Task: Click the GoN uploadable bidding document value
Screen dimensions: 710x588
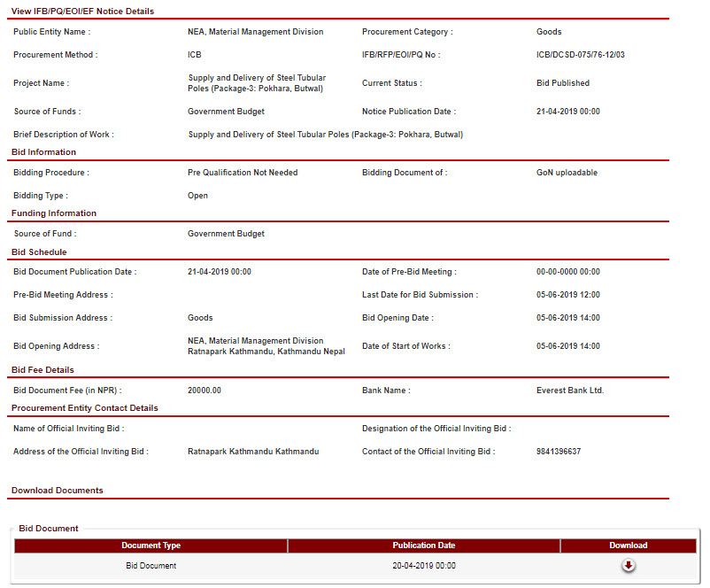Action: pyautogui.click(x=567, y=173)
